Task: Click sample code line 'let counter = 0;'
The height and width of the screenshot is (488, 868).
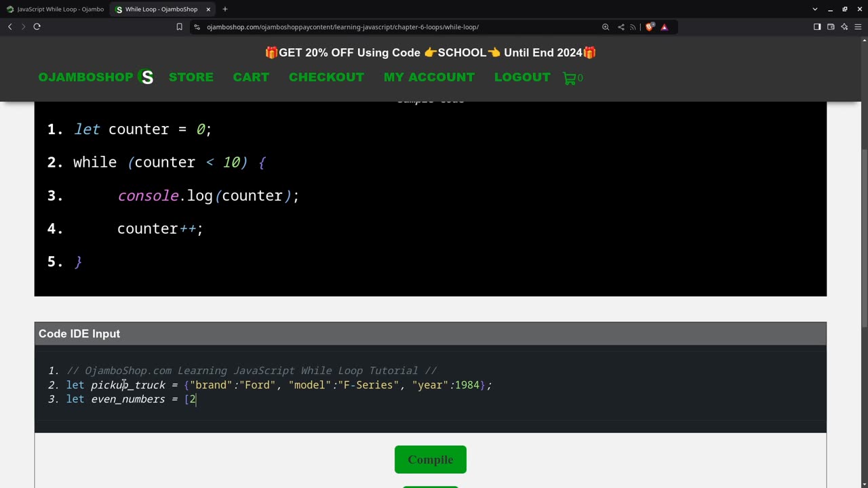Action: (143, 129)
